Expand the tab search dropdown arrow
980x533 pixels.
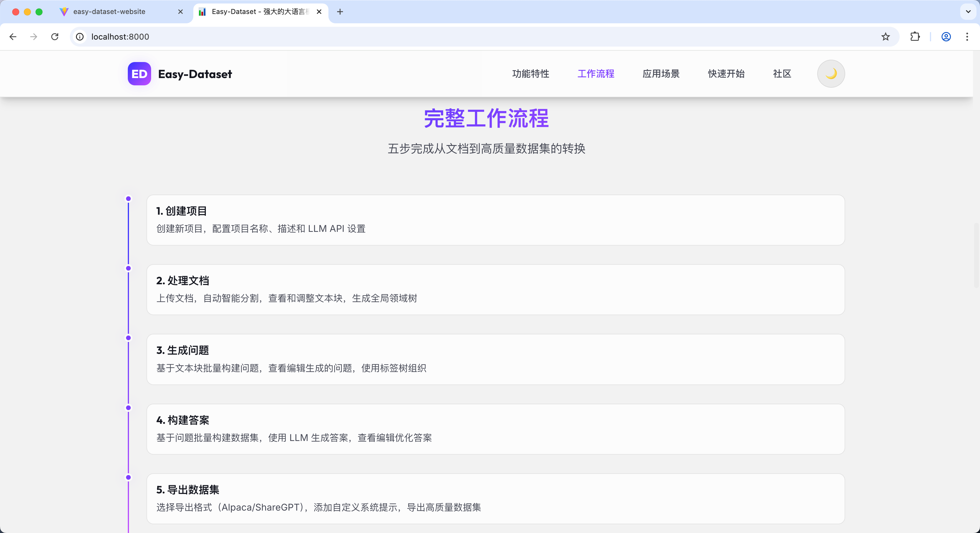point(968,12)
